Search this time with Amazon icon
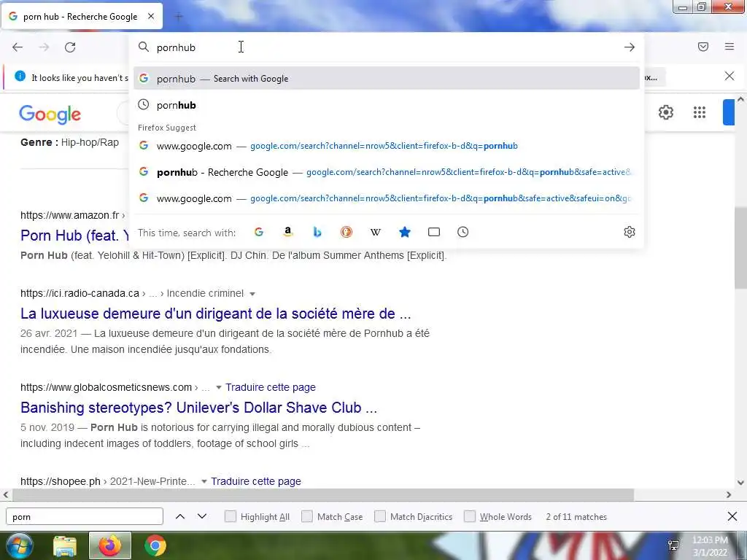This screenshot has height=560, width=747. pos(287,232)
